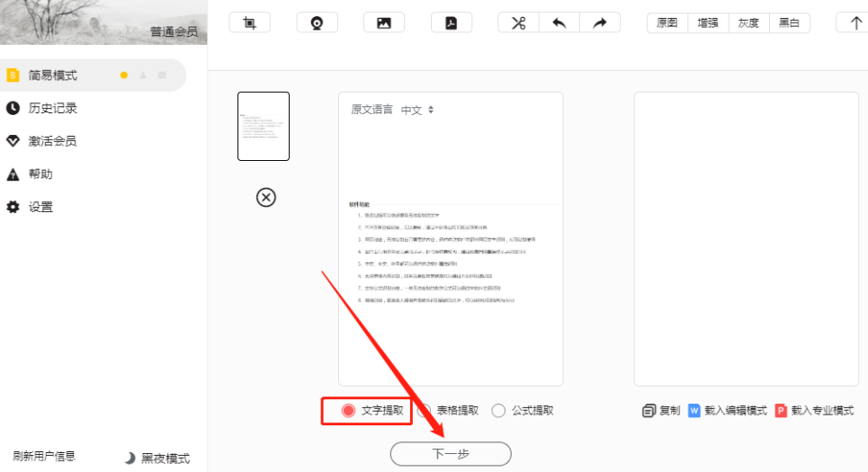868x472 pixels.
Task: Redo with the right arrow icon
Action: click(x=600, y=22)
